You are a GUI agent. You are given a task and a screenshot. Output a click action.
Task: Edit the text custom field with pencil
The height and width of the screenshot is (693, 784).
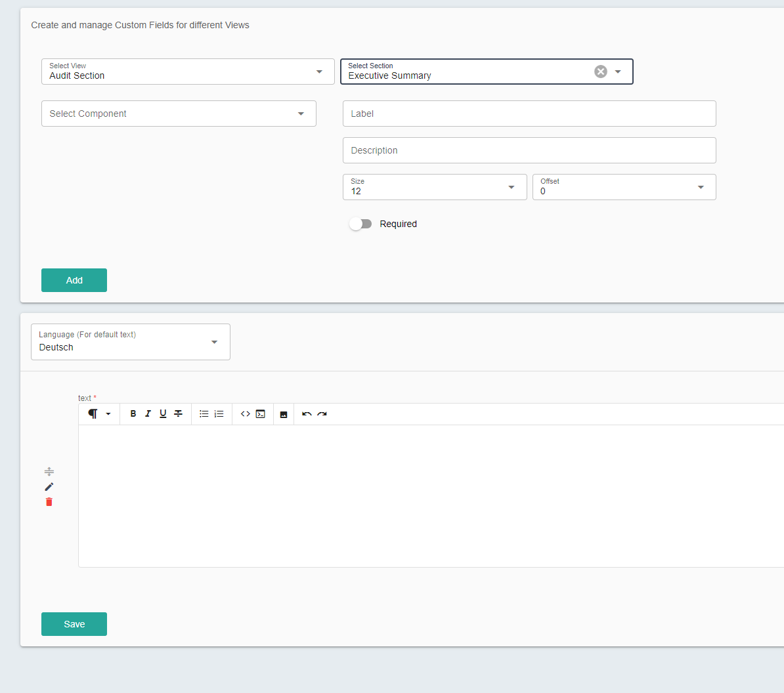pyautogui.click(x=49, y=487)
